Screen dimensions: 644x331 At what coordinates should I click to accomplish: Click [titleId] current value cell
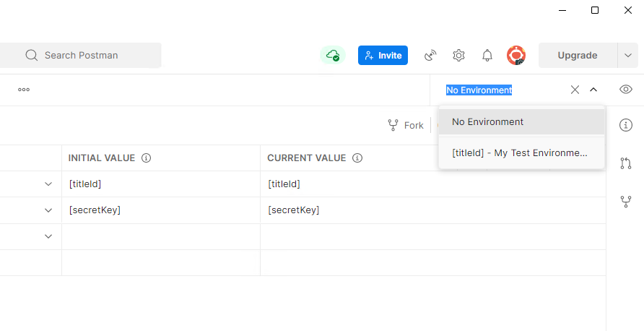433,184
